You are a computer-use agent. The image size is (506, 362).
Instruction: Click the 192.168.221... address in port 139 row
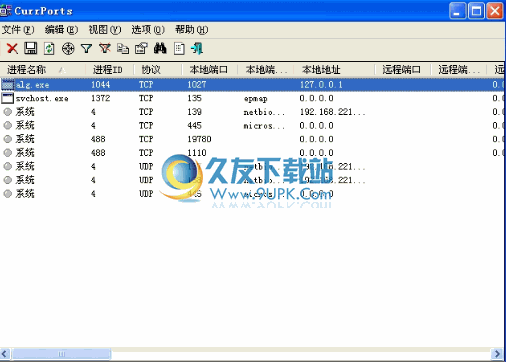(332, 112)
